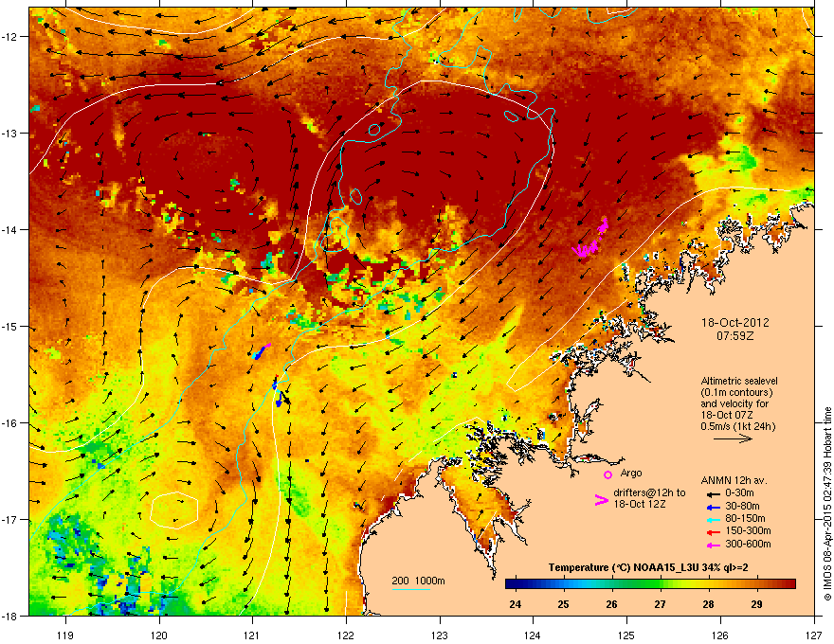The image size is (834, 644).
Task: Click the longitude axis label 127
Action: [814, 635]
